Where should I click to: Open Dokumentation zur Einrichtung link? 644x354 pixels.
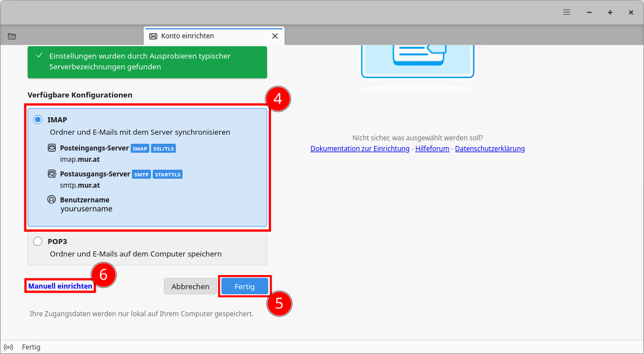click(359, 149)
